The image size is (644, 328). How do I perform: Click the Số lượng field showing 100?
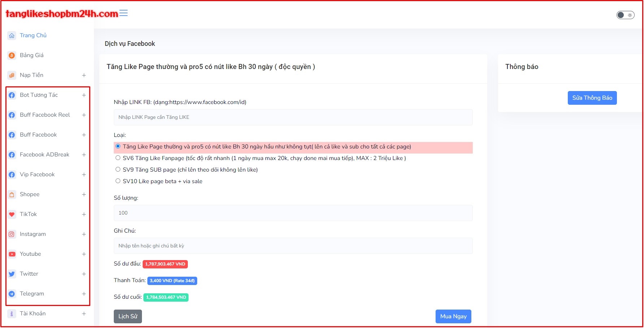(x=293, y=213)
